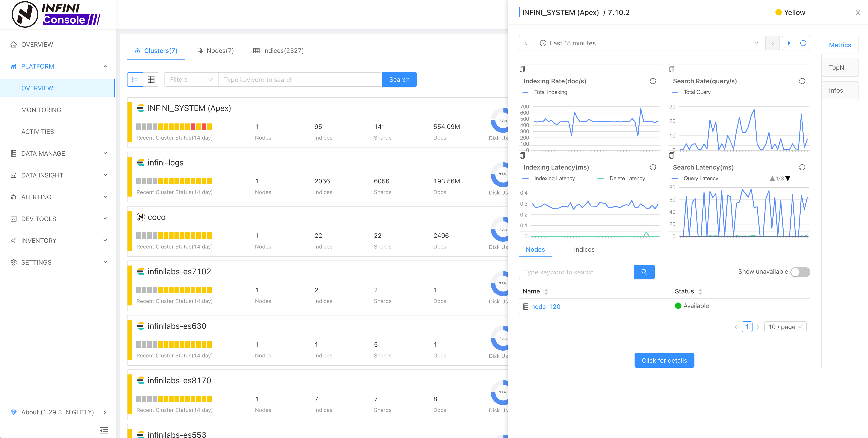
Task: Open the node-120 link
Action: pyautogui.click(x=546, y=307)
